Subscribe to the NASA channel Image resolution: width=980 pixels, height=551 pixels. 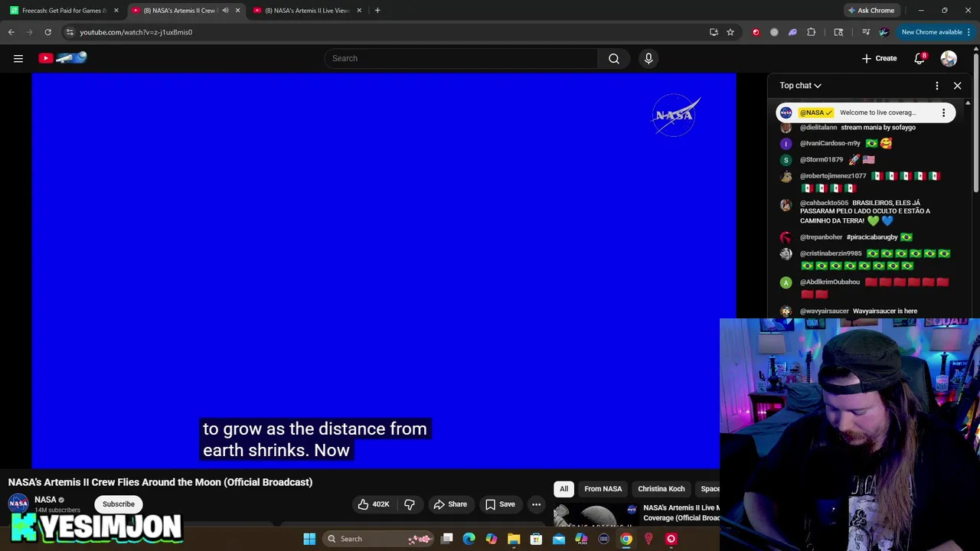tap(119, 504)
